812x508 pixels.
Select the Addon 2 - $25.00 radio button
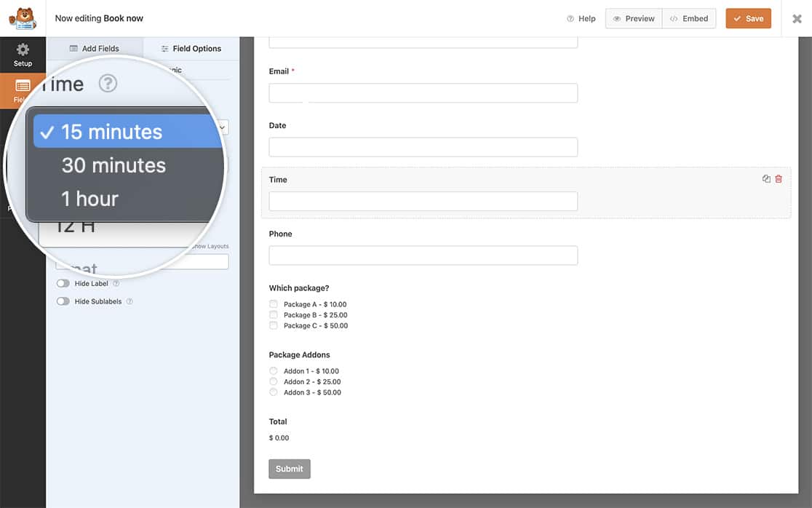tap(273, 381)
